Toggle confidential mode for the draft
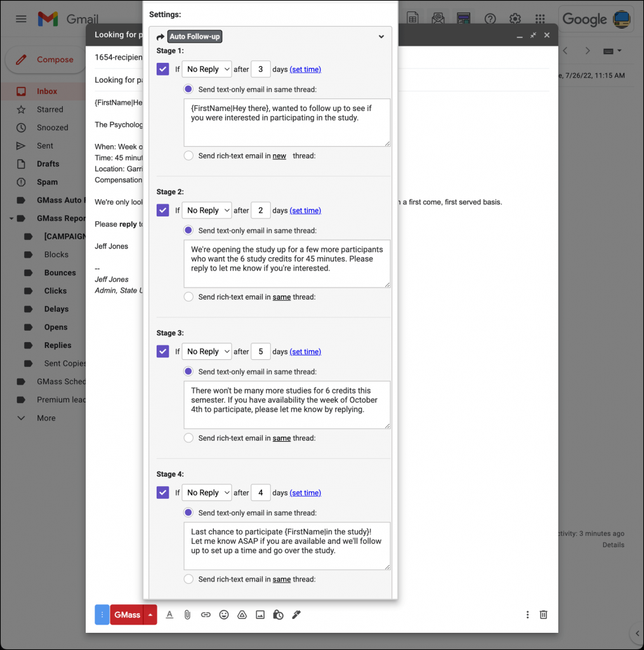Viewport: 644px width, 650px height. click(x=278, y=614)
